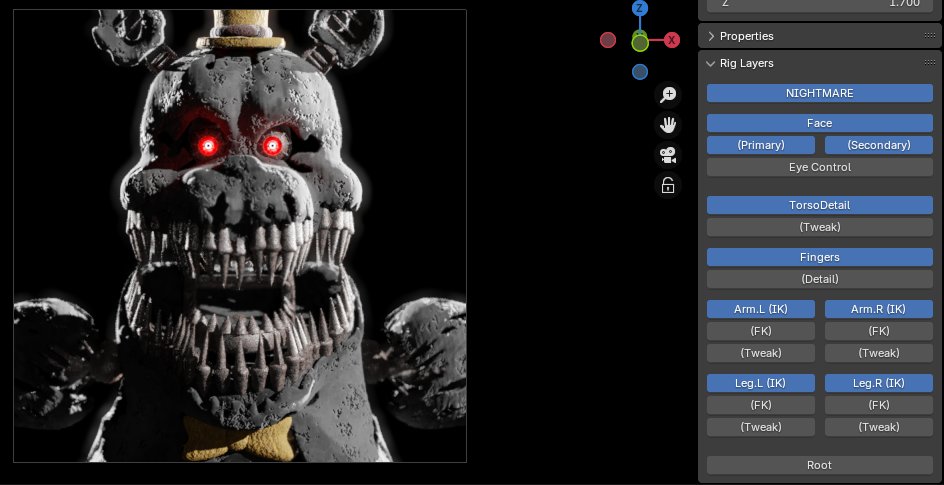This screenshot has width=944, height=485.
Task: Toggle the Leg.L (IK) layer
Action: [760, 383]
